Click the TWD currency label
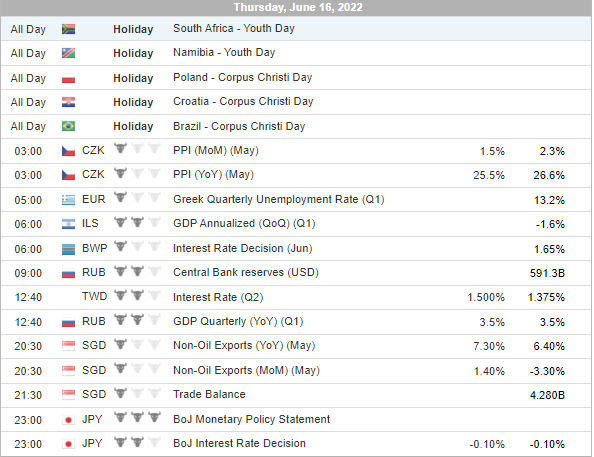The image size is (594, 457). click(x=94, y=296)
